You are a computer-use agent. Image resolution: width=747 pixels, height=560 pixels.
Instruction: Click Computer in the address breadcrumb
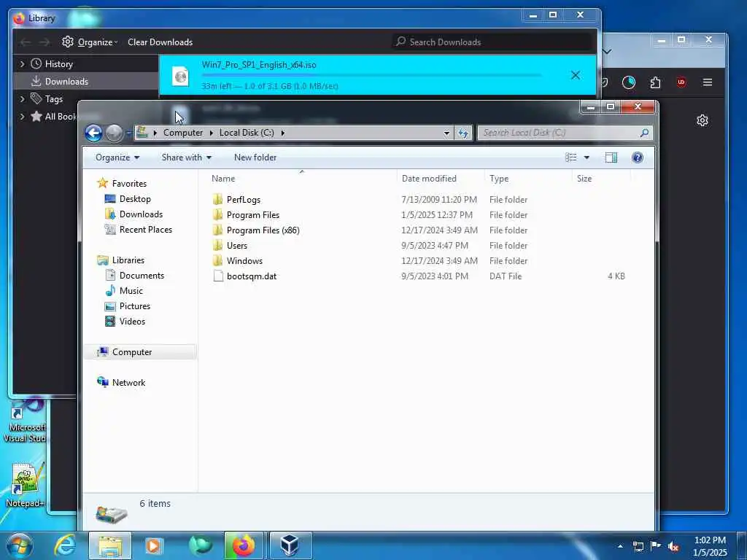click(x=183, y=133)
